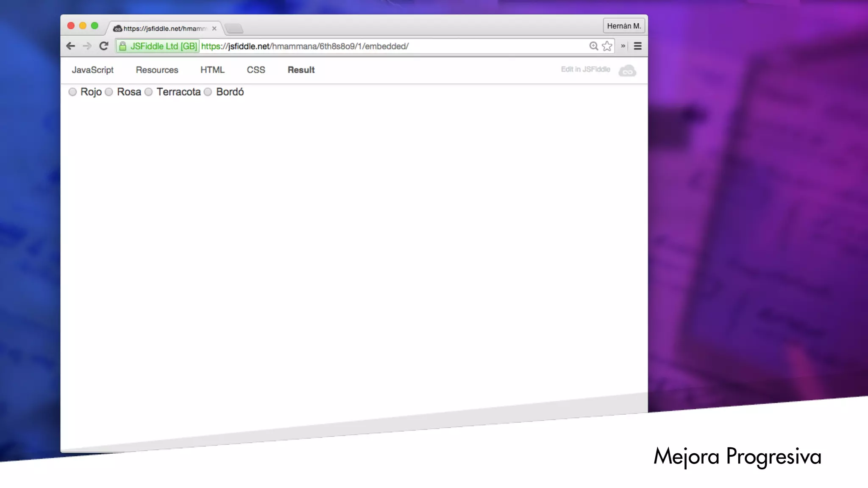Click the JSFiddle cloud logo icon
This screenshot has width=868, height=488.
pos(627,71)
